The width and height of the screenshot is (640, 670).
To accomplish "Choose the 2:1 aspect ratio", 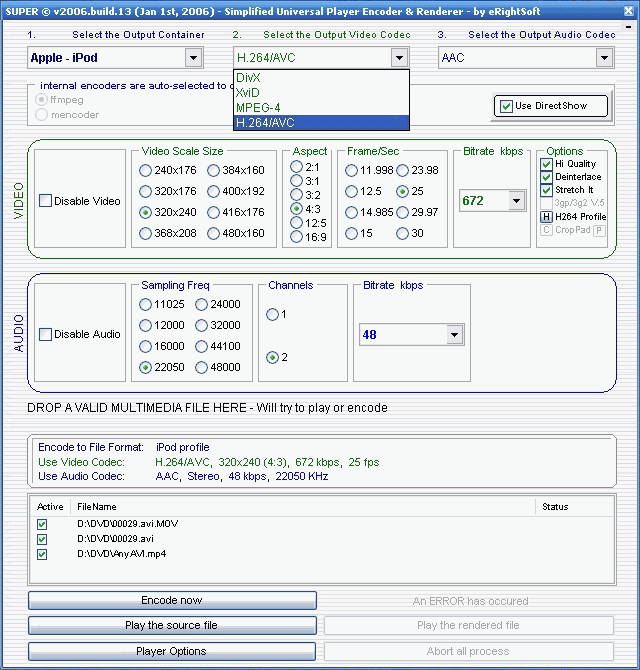I will (x=296, y=166).
